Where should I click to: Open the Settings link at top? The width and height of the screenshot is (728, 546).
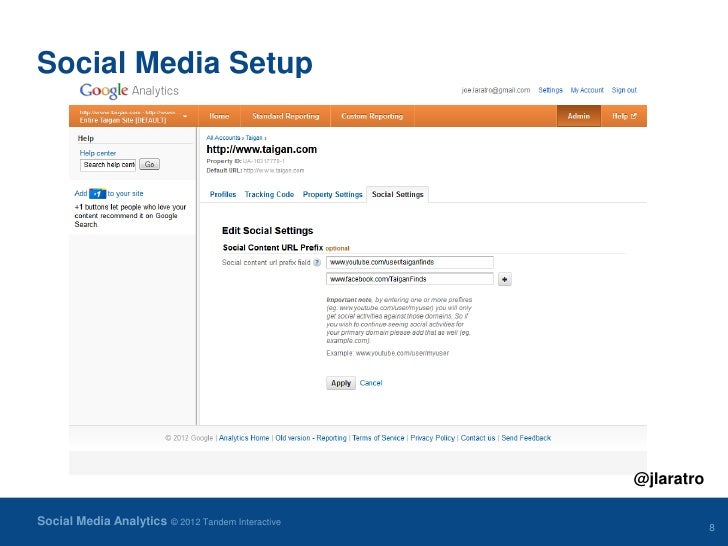coord(550,90)
